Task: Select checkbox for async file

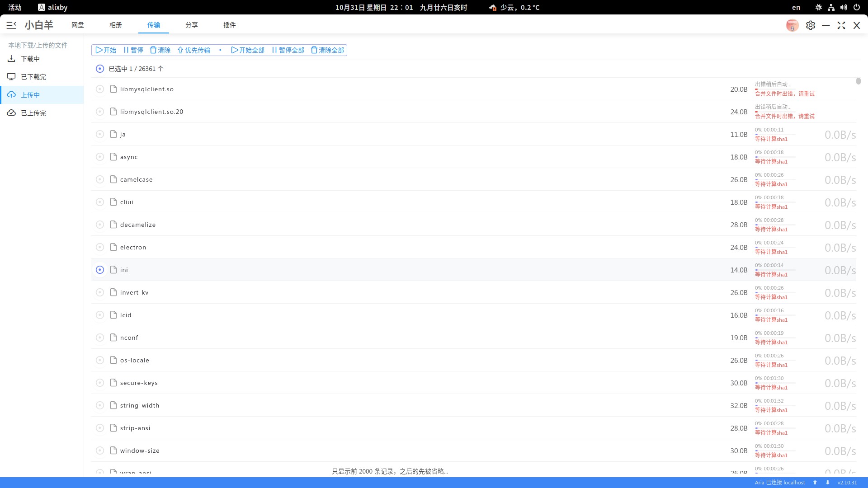Action: click(100, 157)
